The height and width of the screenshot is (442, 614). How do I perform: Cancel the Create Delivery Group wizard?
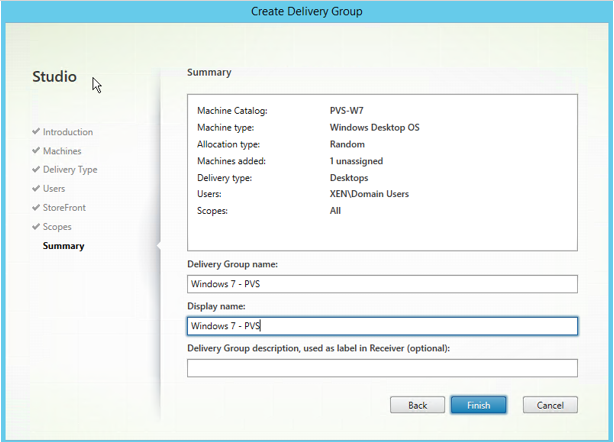coord(550,405)
